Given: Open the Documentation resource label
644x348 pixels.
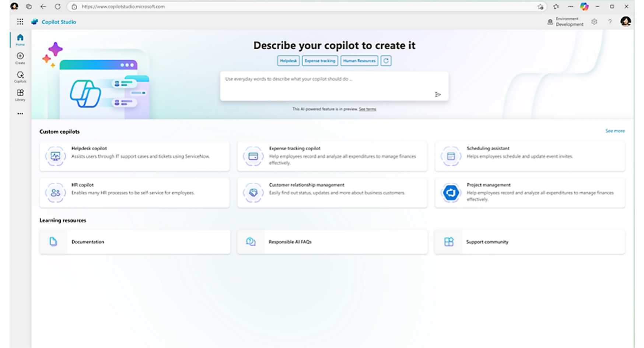Looking at the screenshot, I should pos(88,242).
